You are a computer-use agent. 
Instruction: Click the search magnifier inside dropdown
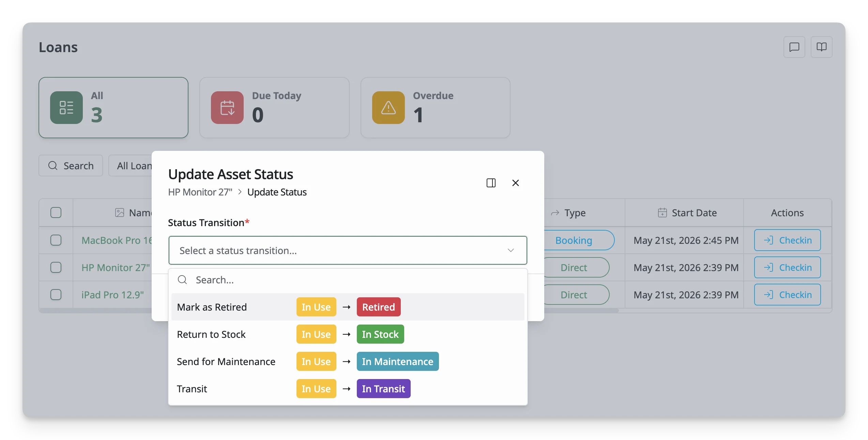pos(182,280)
